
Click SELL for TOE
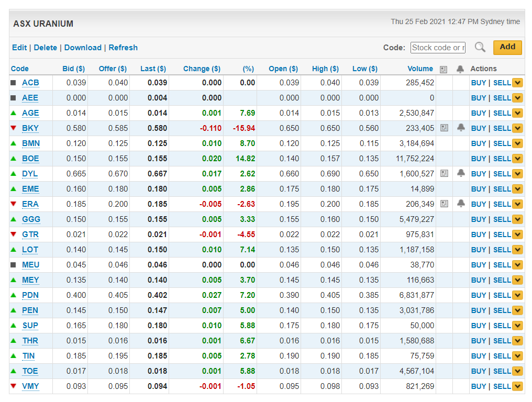click(x=502, y=371)
